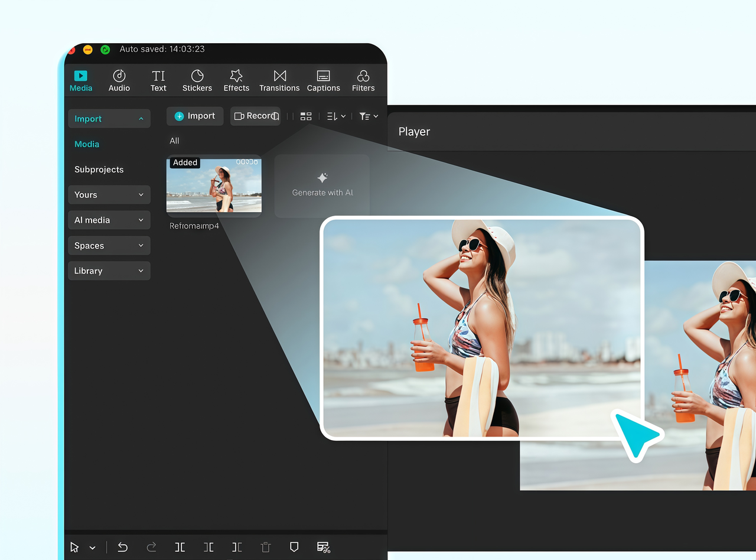This screenshot has width=756, height=560.
Task: Add a marker with the marker icon
Action: point(294,547)
